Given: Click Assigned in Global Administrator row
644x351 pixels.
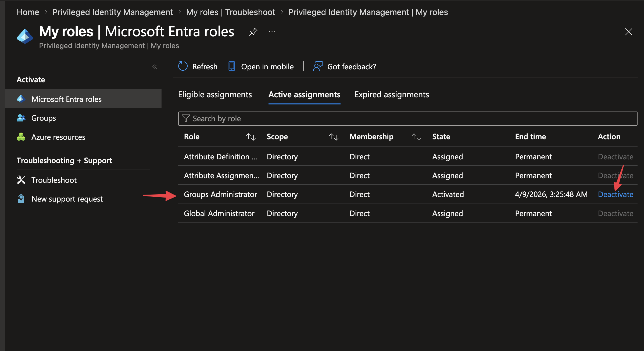Looking at the screenshot, I should click(x=448, y=213).
